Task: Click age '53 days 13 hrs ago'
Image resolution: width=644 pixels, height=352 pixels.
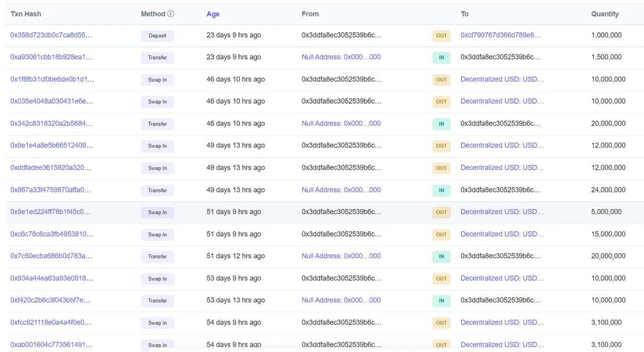Action: pos(235,300)
